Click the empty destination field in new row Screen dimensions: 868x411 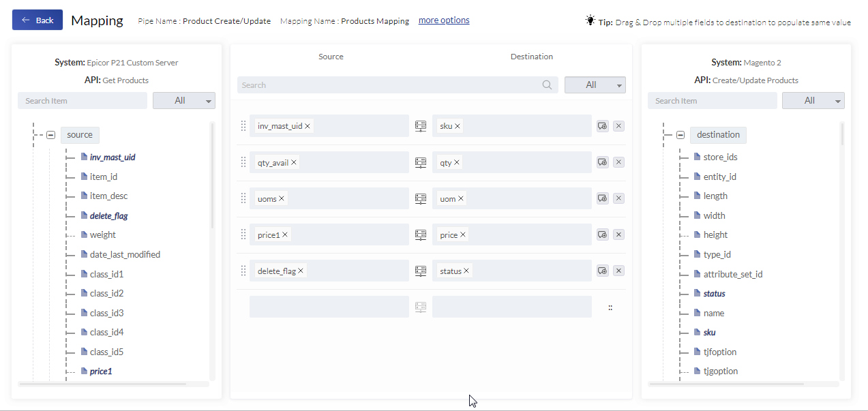coord(512,307)
